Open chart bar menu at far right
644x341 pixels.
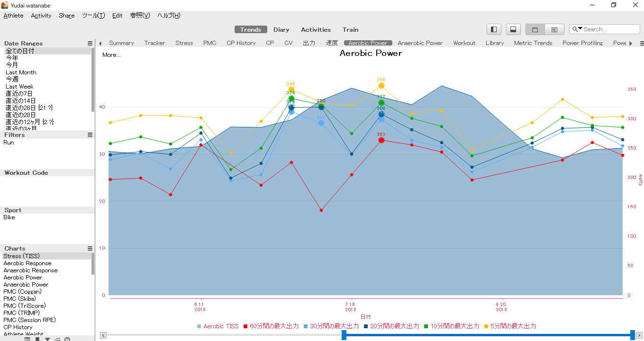642,43
